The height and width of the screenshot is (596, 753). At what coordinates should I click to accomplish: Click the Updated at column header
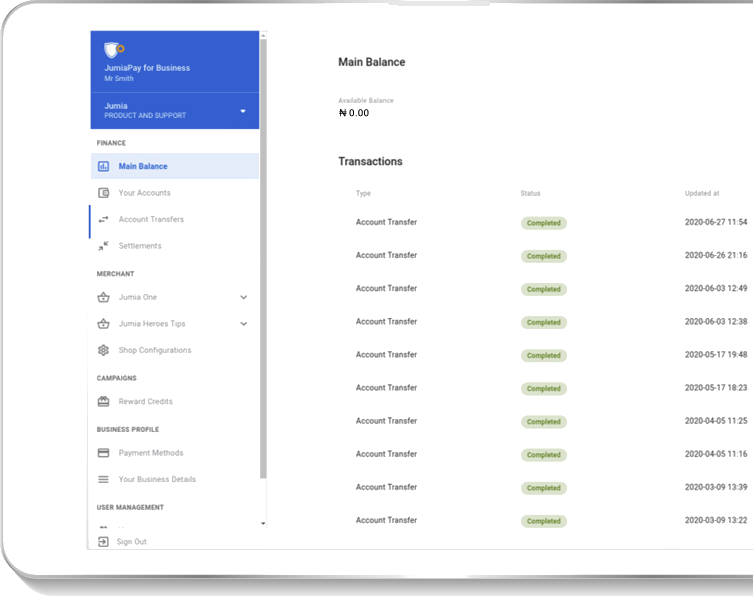[702, 193]
